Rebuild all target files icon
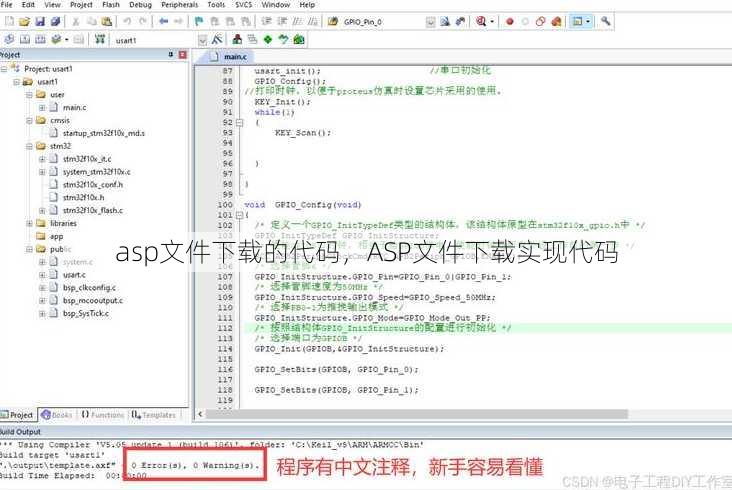This screenshot has width=732, height=490. (40, 40)
